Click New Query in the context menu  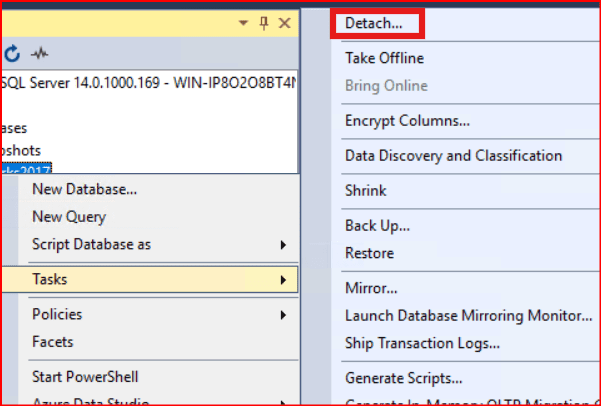(x=69, y=217)
